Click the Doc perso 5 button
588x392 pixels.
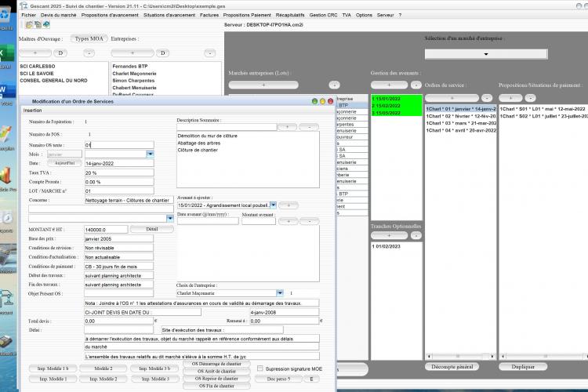(x=278, y=379)
